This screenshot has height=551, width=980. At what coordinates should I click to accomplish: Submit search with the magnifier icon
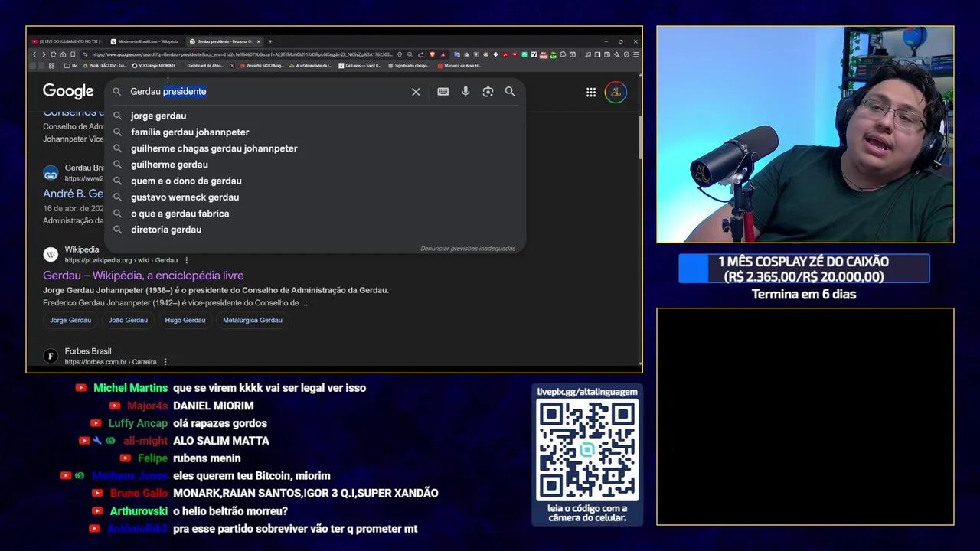coord(510,92)
